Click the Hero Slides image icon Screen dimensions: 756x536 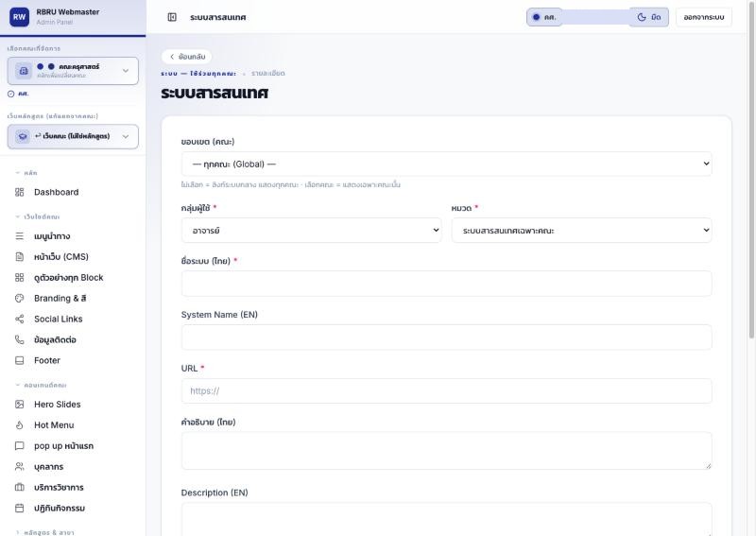coord(19,405)
